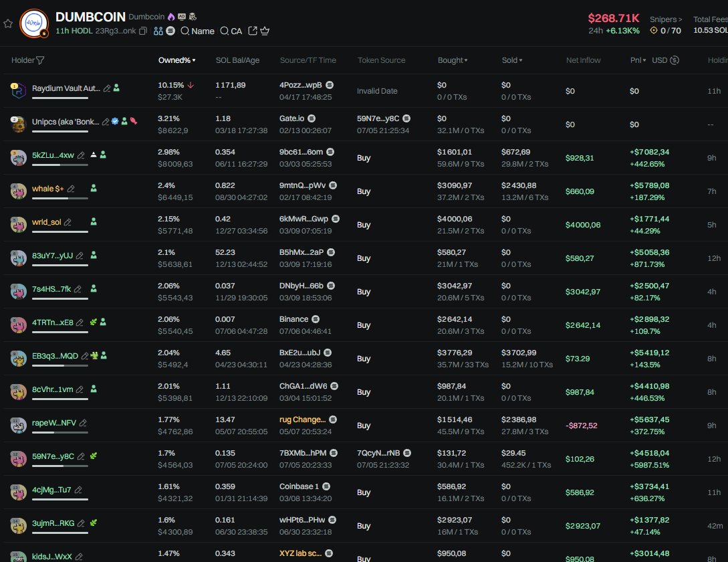Image resolution: width=728 pixels, height=562 pixels.
Task: Edit label for 83uY7...yUJ
Action: [x=80, y=256]
